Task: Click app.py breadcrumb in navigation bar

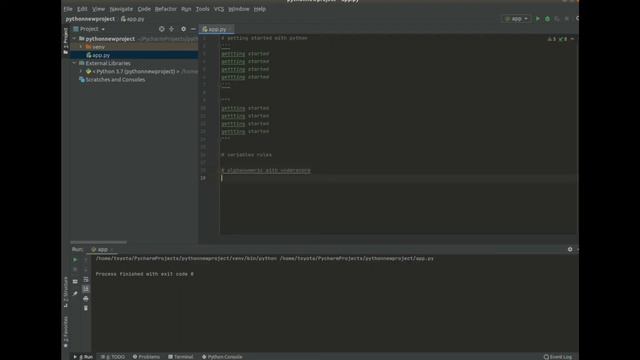Action: [133, 19]
